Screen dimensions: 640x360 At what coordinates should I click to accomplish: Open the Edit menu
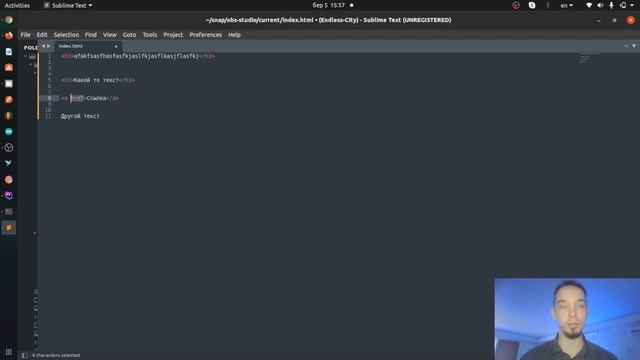tap(42, 35)
